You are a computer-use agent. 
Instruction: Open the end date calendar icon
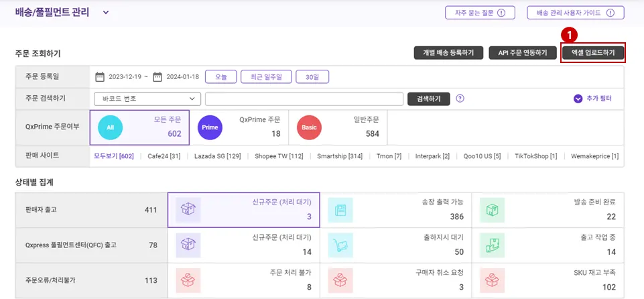[x=157, y=77]
